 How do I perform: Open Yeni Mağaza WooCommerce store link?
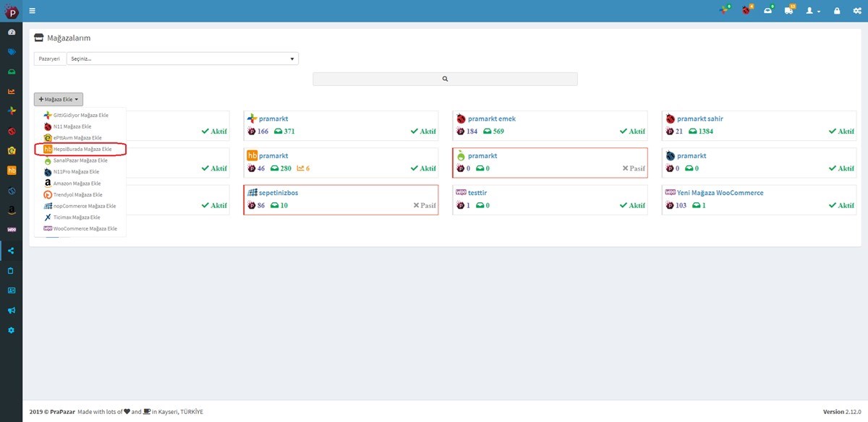point(720,193)
